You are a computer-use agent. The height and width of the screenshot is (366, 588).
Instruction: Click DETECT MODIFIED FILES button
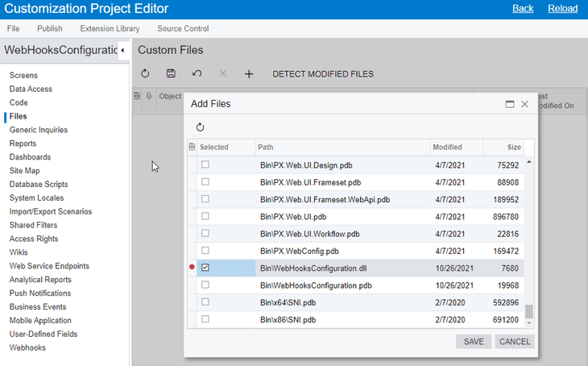(x=323, y=74)
